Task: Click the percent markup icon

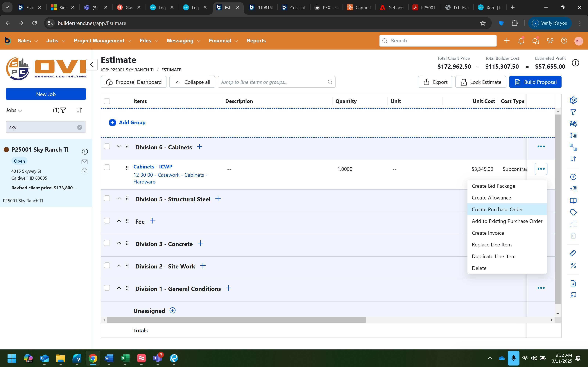Action: (573, 265)
